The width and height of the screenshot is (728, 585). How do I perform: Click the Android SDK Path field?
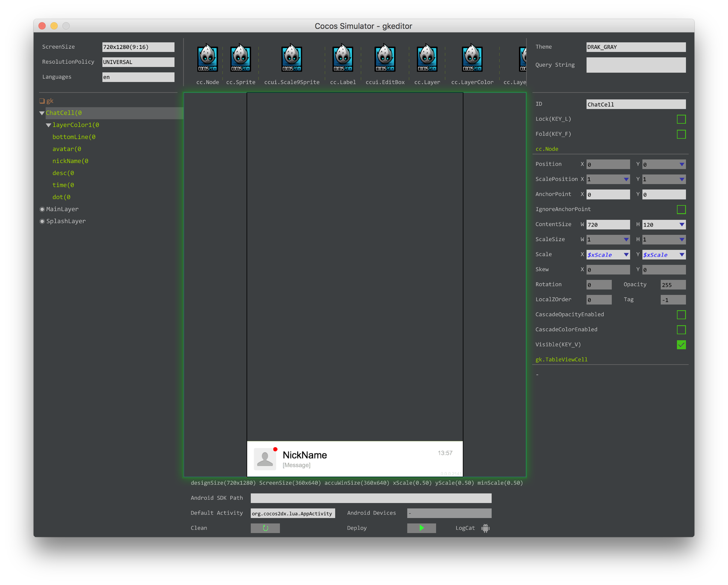(x=371, y=498)
